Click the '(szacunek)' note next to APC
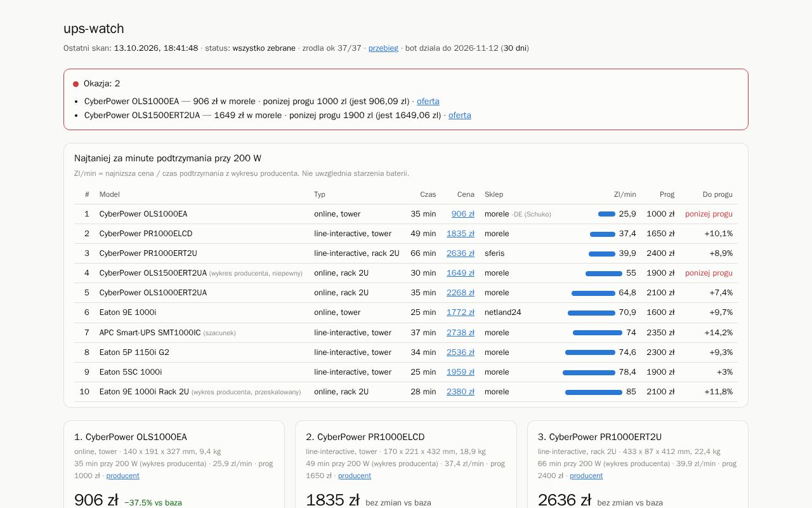The image size is (812, 508). pyautogui.click(x=219, y=333)
